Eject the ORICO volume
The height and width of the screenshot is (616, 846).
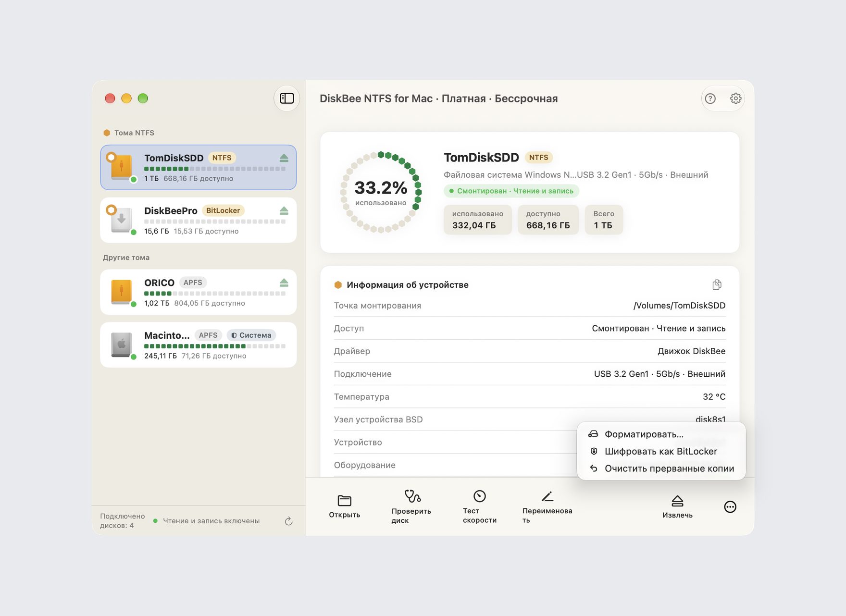(284, 283)
